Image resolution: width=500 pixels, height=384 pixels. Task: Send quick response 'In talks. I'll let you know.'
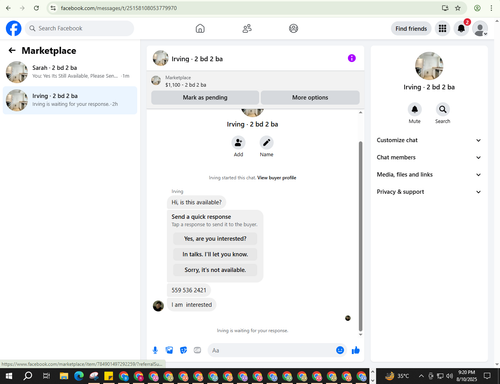215,254
